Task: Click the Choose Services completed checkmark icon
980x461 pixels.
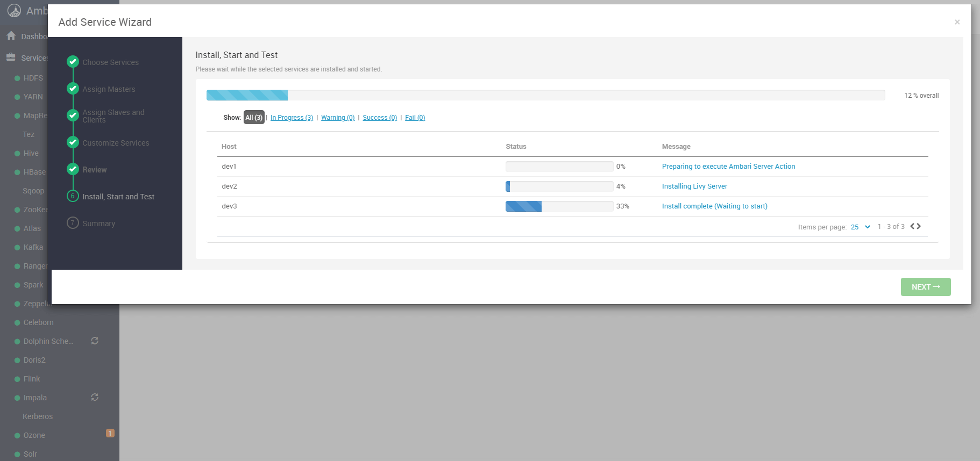Action: coord(73,62)
